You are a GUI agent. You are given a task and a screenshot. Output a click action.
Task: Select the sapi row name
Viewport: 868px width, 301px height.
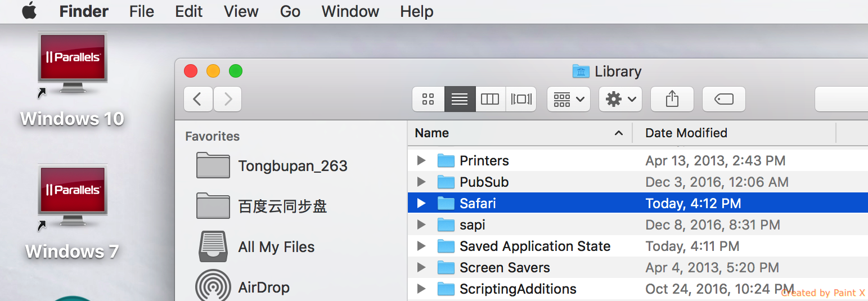coord(473,225)
